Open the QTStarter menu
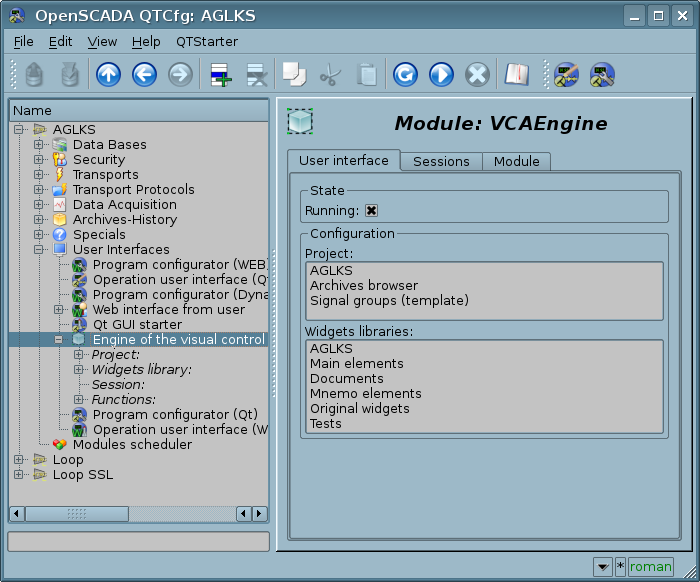 207,42
